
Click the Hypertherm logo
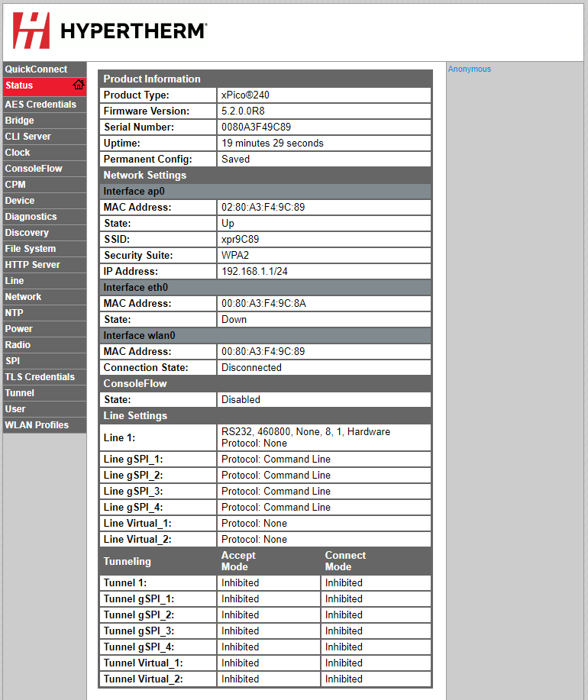pyautogui.click(x=109, y=31)
